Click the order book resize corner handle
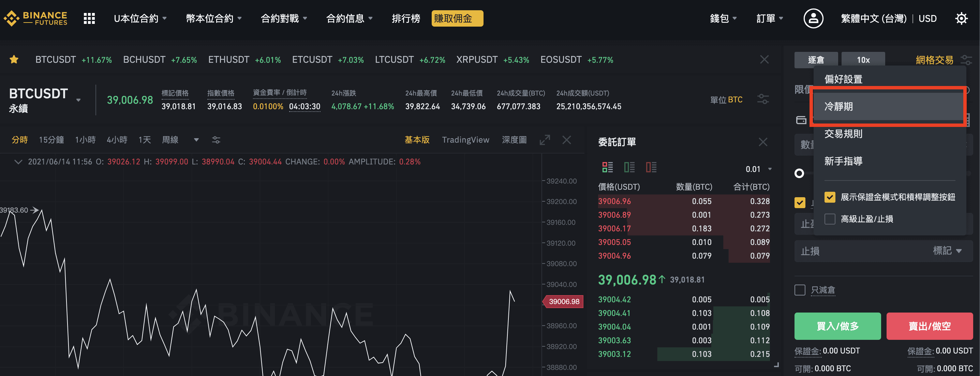The height and width of the screenshot is (376, 980). point(776,365)
